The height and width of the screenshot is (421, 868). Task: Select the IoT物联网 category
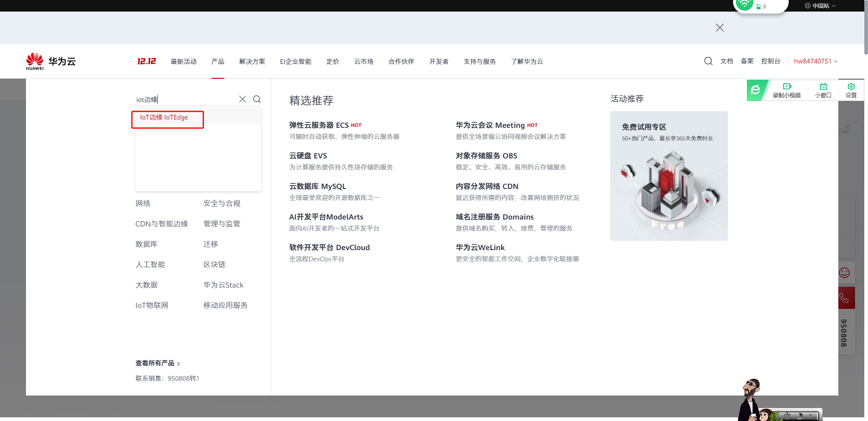point(152,305)
